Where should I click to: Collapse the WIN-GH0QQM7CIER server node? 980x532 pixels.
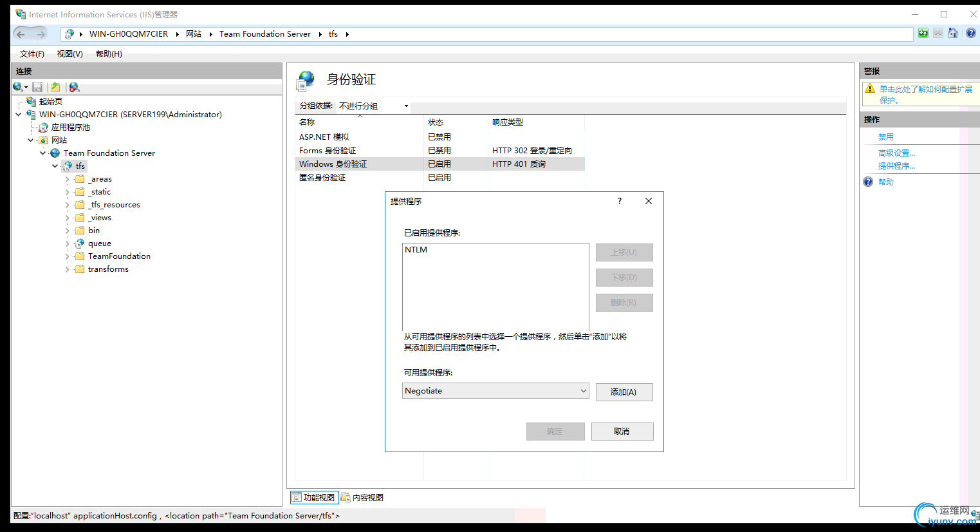19,115
